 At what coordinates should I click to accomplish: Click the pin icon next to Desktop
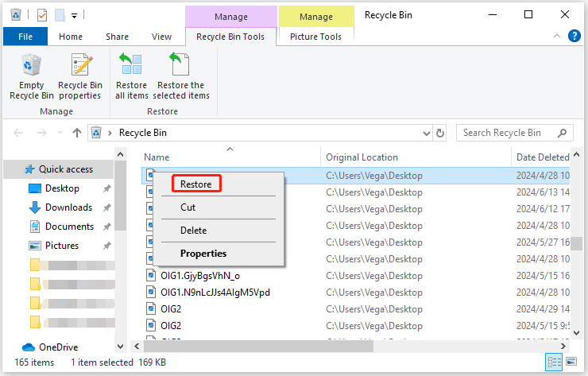pyautogui.click(x=107, y=188)
